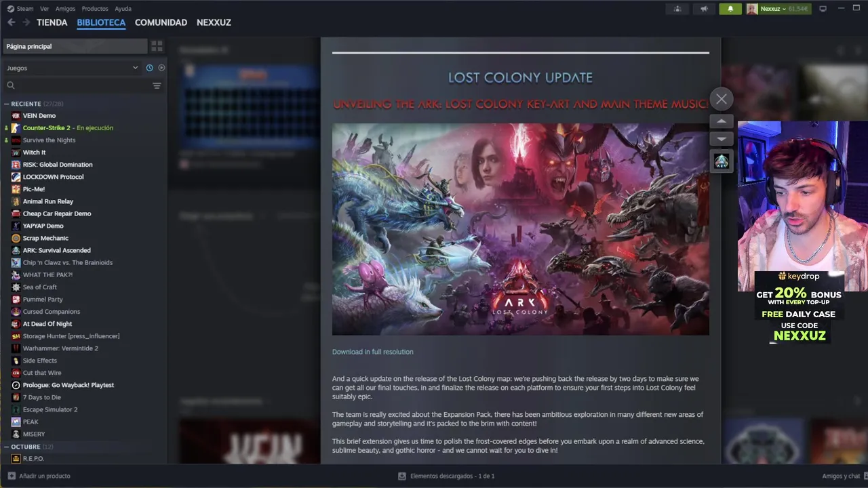Viewport: 868px width, 488px height.
Task: Click the megaphone announcements icon
Action: [704, 9]
